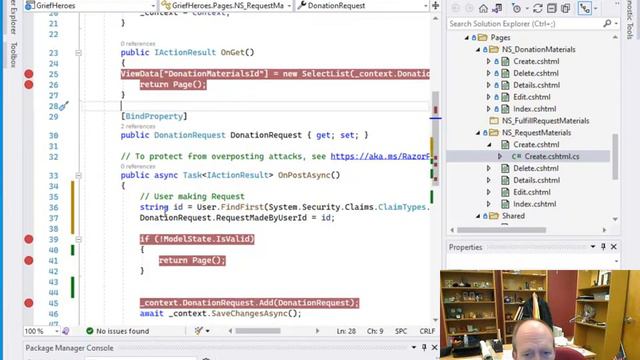Screen dimensions: 640x360
Task: Click the editor horizontal scrollbar thumb
Action: (258, 331)
